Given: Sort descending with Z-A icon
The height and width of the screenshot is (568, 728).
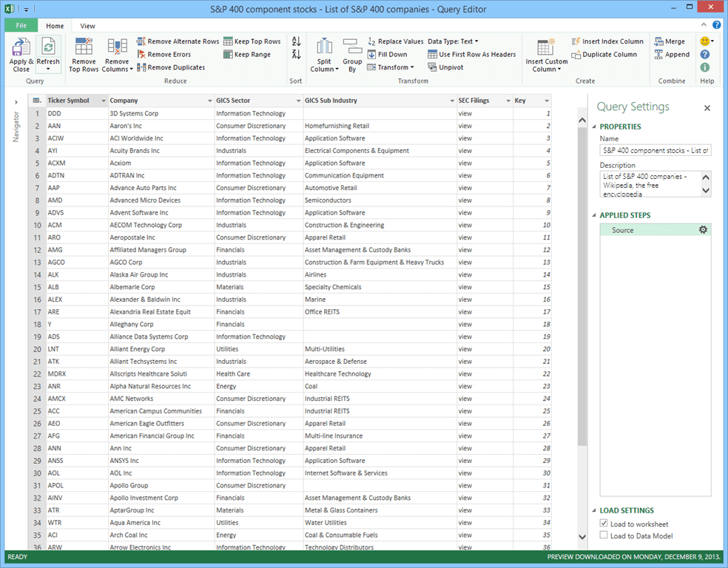Looking at the screenshot, I should pyautogui.click(x=296, y=54).
